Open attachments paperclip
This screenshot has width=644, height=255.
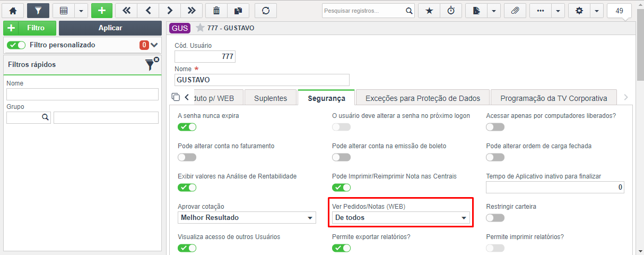(515, 11)
